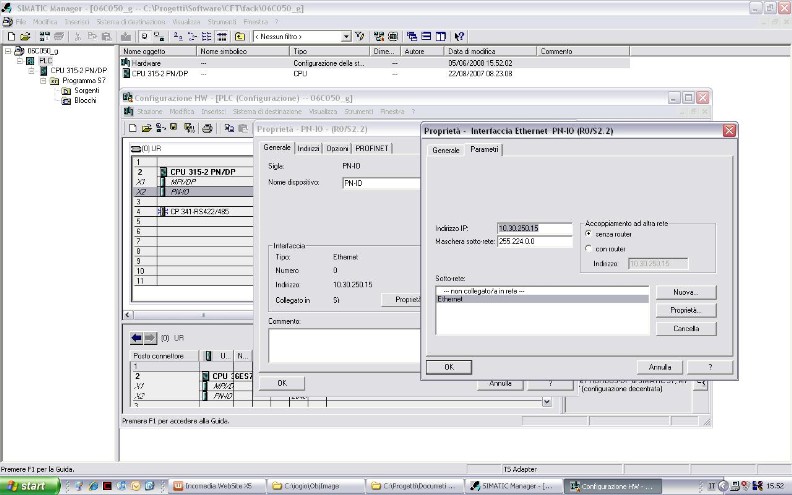
Task: Open Indirizzi tab in PN-IO properties
Action: coord(308,148)
